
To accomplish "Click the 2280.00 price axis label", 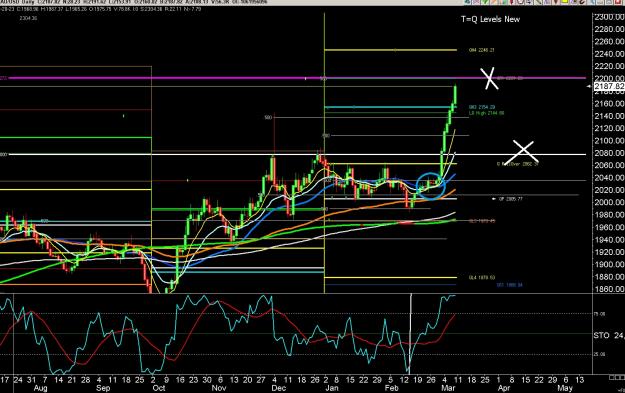I will pyautogui.click(x=609, y=29).
